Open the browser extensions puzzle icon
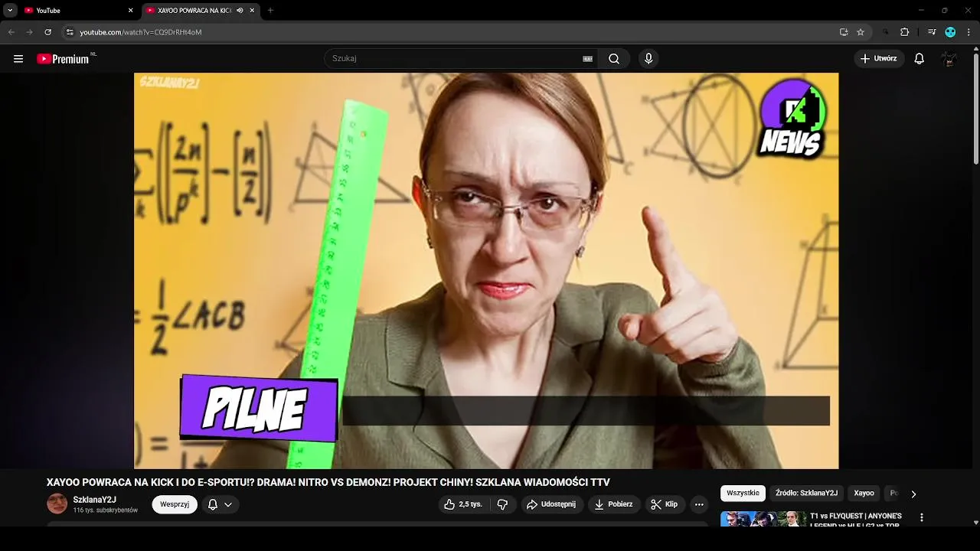Viewport: 980px width, 551px height. coord(904,32)
